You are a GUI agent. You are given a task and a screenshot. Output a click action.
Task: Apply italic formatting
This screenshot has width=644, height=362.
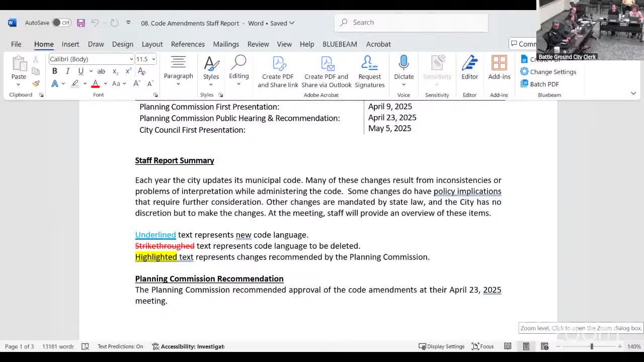[x=67, y=71]
